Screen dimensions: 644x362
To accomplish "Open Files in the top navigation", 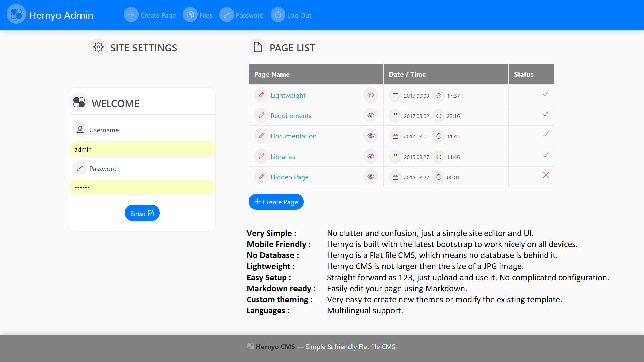I will [x=198, y=15].
